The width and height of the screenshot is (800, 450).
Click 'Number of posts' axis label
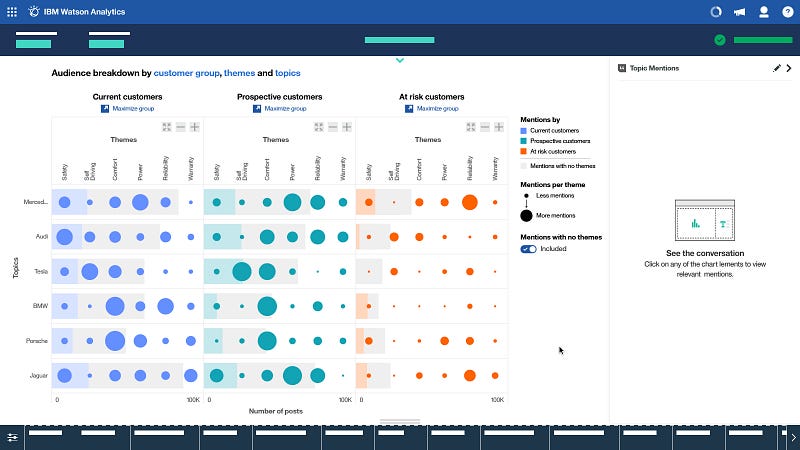[276, 411]
